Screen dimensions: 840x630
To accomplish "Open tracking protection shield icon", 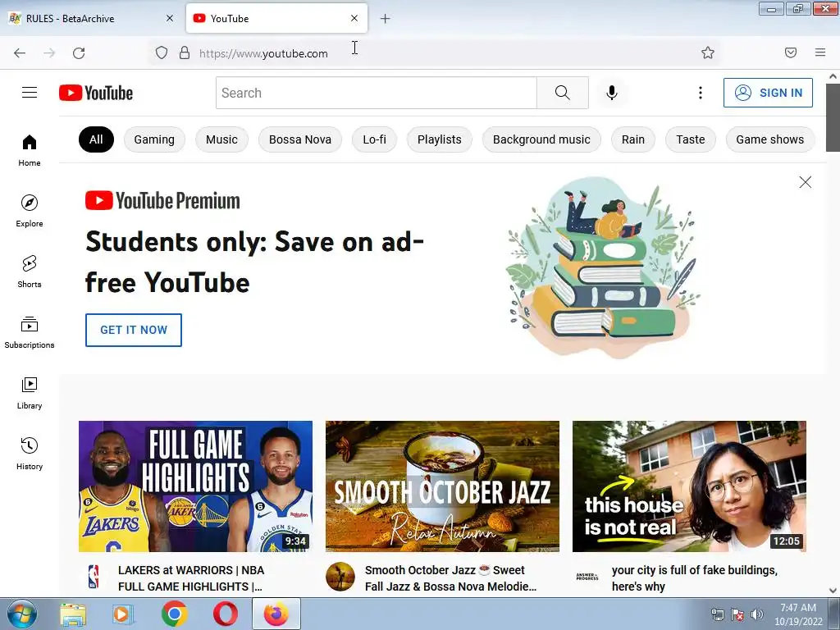I will coord(162,52).
